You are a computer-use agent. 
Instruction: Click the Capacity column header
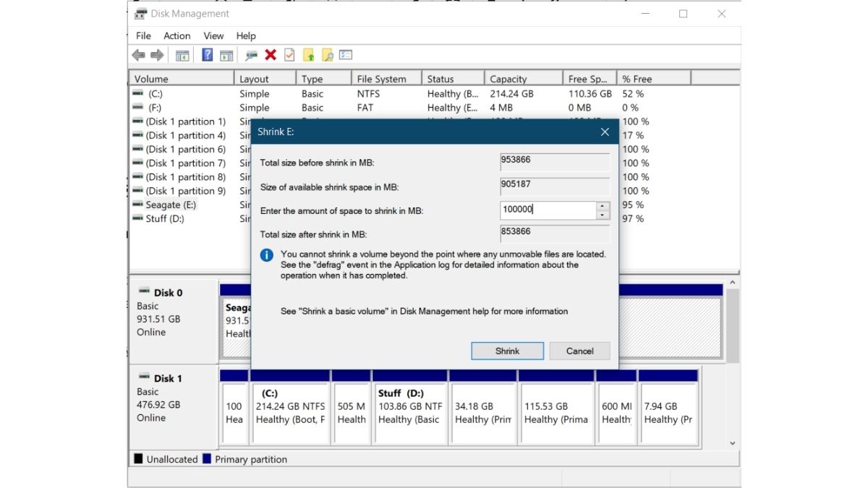[x=509, y=79]
